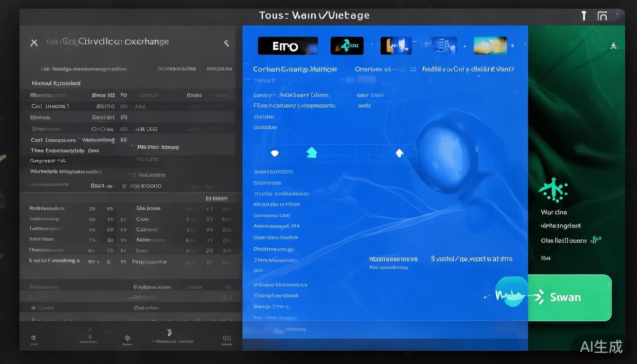
Task: Click the yellow-green gradient thumbnail
Action: [x=491, y=46]
